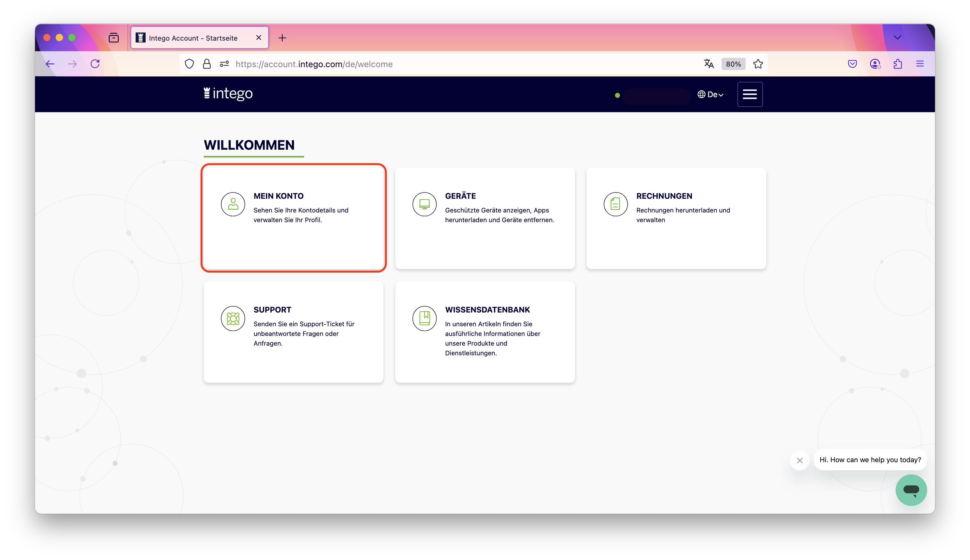Viewport: 970px width, 560px height.
Task: List all tabs dropdown arrow
Action: (897, 37)
